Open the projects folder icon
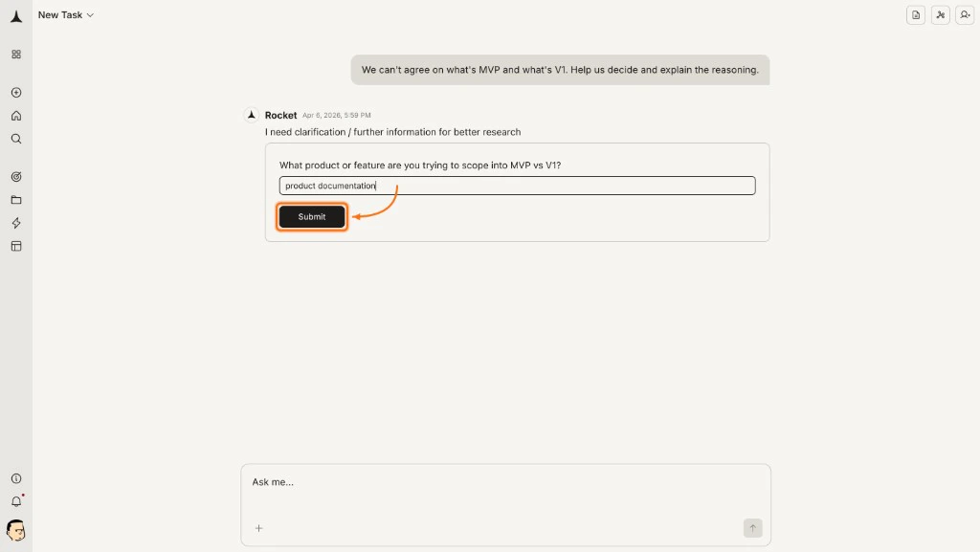The image size is (980, 552). pos(15,200)
